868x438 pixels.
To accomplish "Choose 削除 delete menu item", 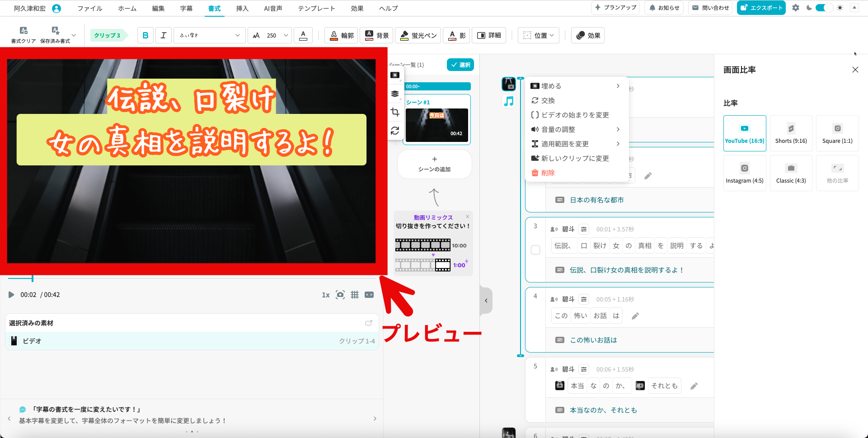I will [x=577, y=173].
